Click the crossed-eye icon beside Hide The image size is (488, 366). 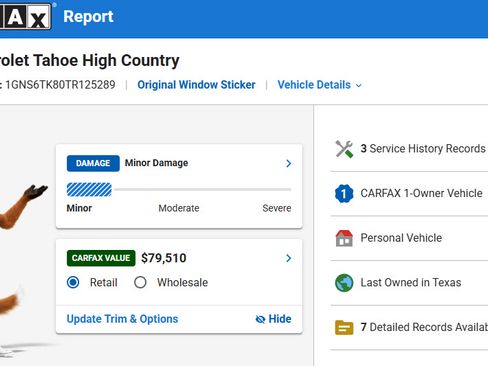pos(260,319)
